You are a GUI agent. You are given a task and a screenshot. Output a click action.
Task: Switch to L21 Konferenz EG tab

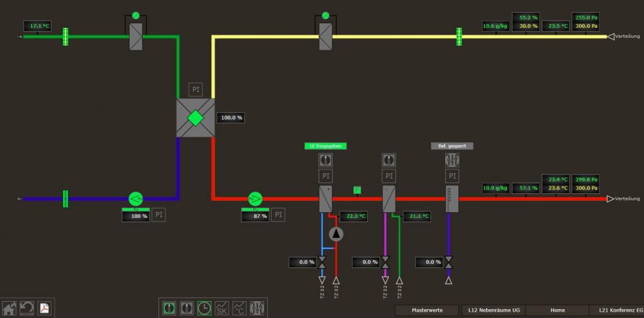coord(618,310)
